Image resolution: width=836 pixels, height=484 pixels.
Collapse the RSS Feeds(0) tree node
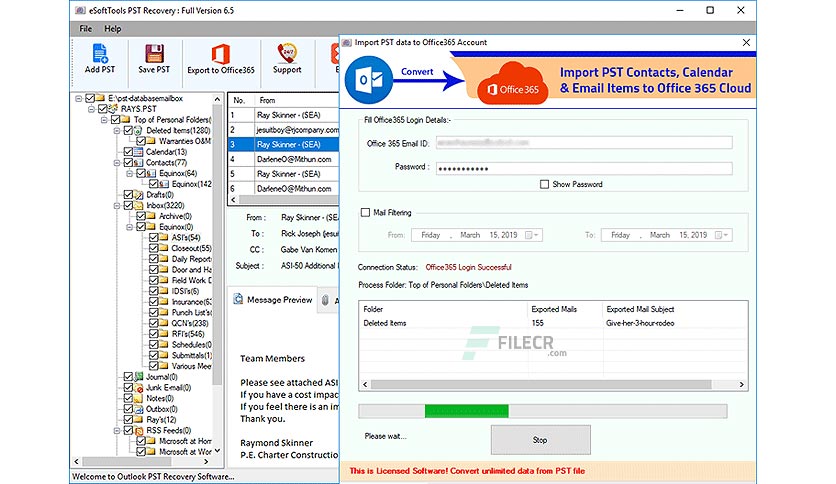(x=117, y=430)
